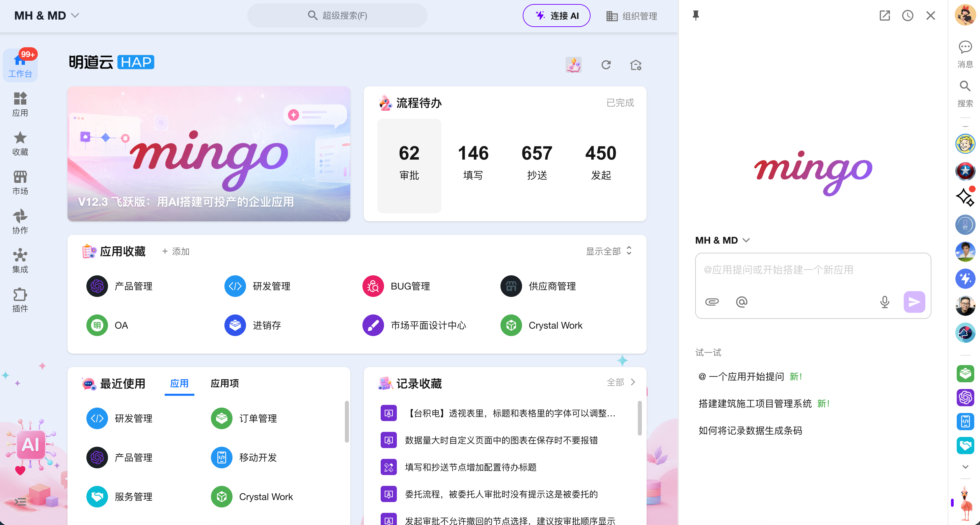Click the 最近使用 list scrollbar
Image resolution: width=980 pixels, height=525 pixels.
347,421
